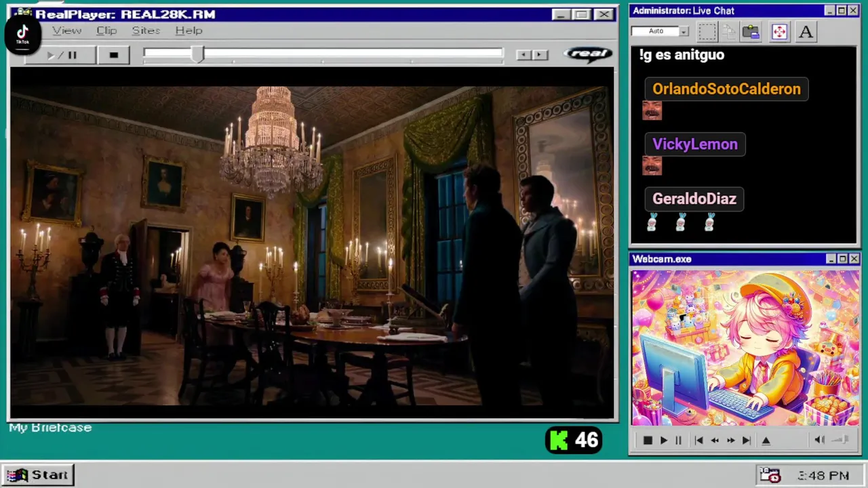Click the Webcam.exe anime image
868x488 pixels.
[x=745, y=348]
